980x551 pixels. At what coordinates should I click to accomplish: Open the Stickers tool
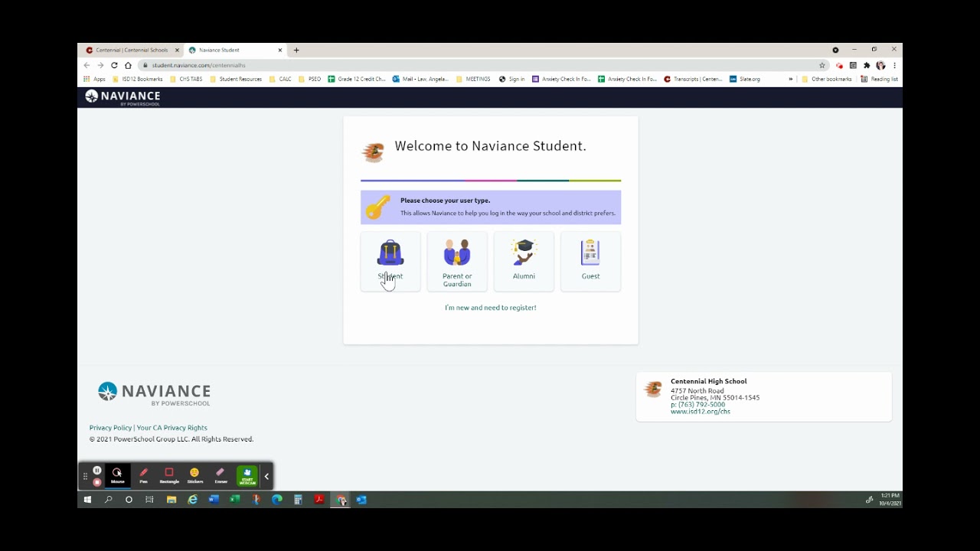194,475
